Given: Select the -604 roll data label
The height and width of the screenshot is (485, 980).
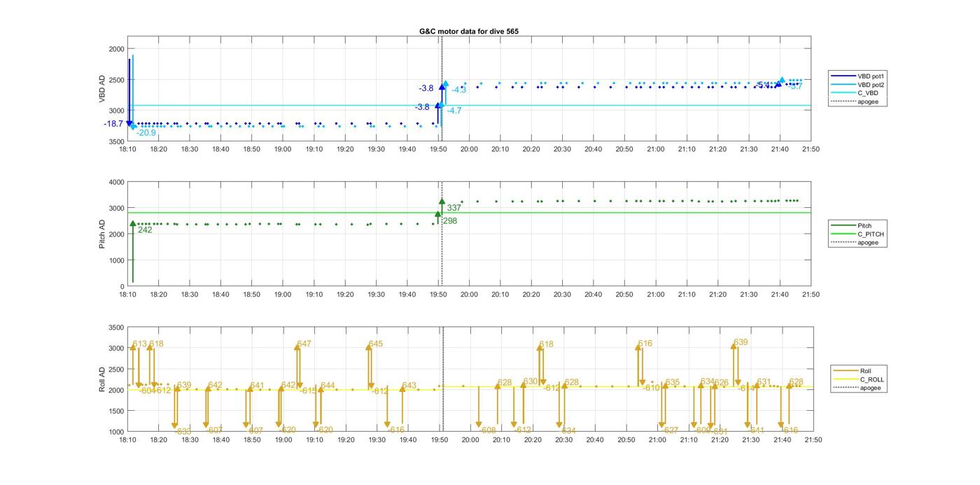Looking at the screenshot, I should (146, 391).
